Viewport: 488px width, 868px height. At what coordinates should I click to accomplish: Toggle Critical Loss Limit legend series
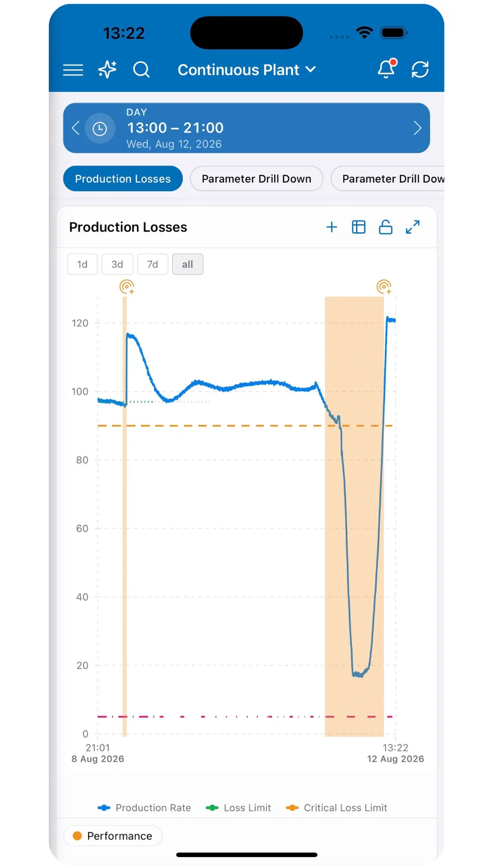click(x=337, y=808)
